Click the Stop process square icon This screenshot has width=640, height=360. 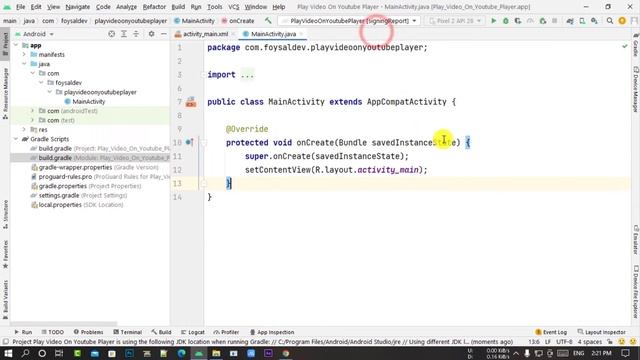click(554, 20)
